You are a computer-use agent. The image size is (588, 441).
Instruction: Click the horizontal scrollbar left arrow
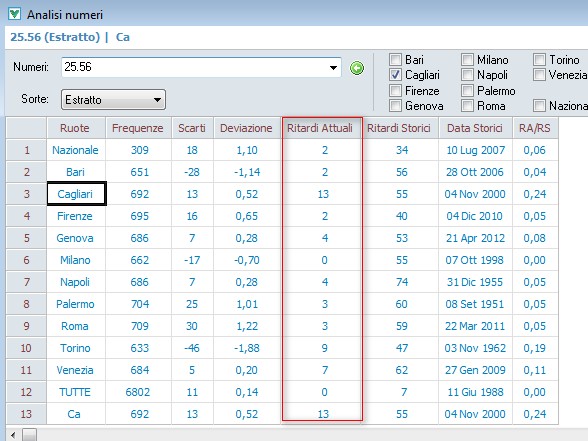(13, 435)
